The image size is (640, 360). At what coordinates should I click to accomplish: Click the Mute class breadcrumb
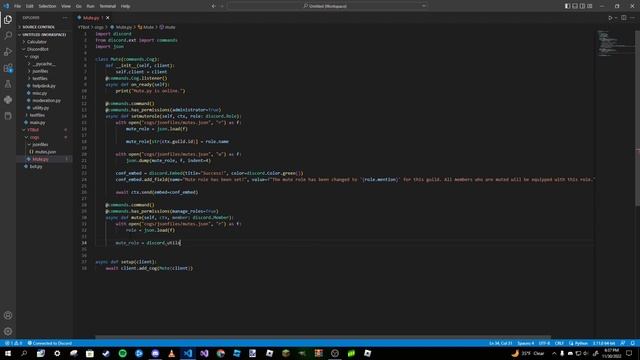pyautogui.click(x=146, y=27)
